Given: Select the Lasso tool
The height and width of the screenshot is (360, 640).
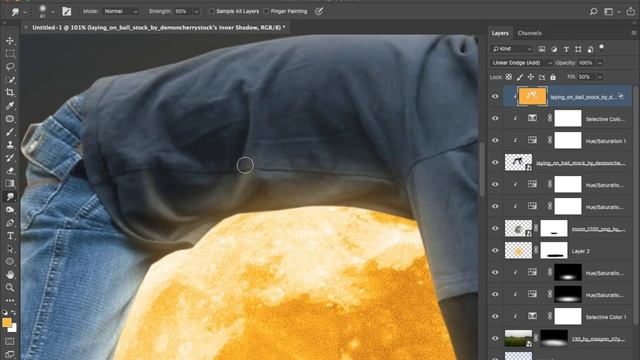Looking at the screenshot, I should pos(10,67).
